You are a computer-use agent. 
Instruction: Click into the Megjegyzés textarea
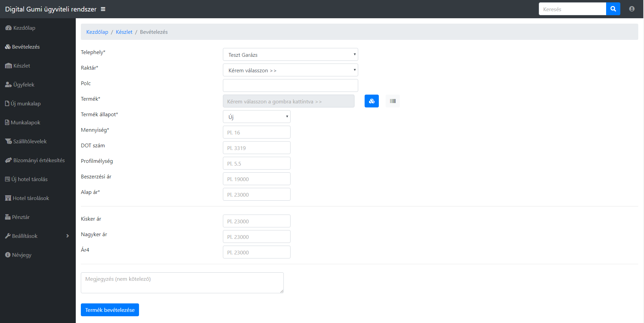click(x=182, y=283)
